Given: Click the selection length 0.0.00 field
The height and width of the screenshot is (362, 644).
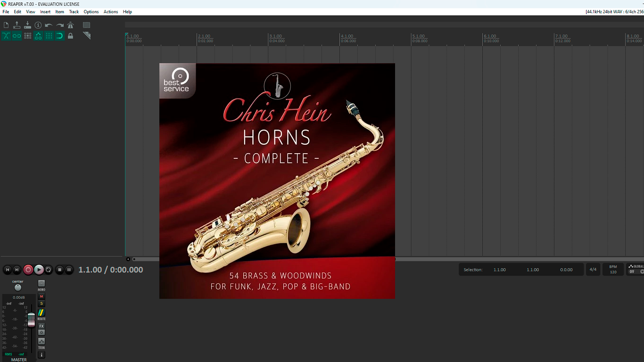Looking at the screenshot, I should pos(566,270).
